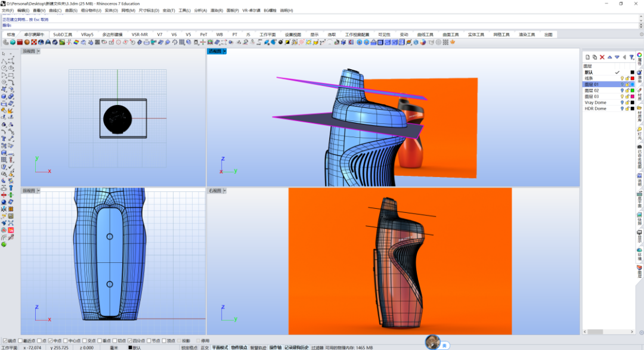Toggle 操作轴 gumball in status bar
The image size is (644, 350).
[x=275, y=348]
